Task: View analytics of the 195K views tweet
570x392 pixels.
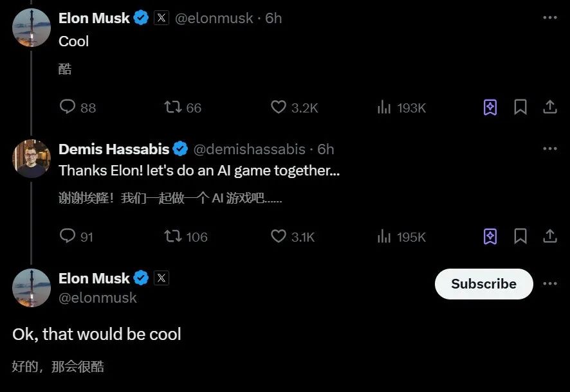Action: coord(384,236)
